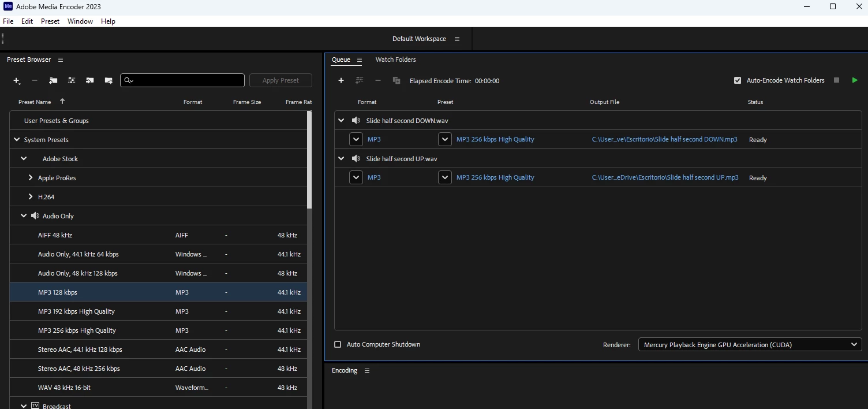
Task: Open the File menu
Action: click(x=8, y=21)
